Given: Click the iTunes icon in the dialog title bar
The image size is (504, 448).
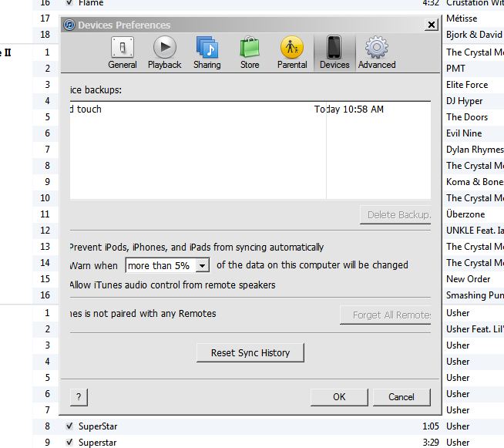Looking at the screenshot, I should 69,25.
